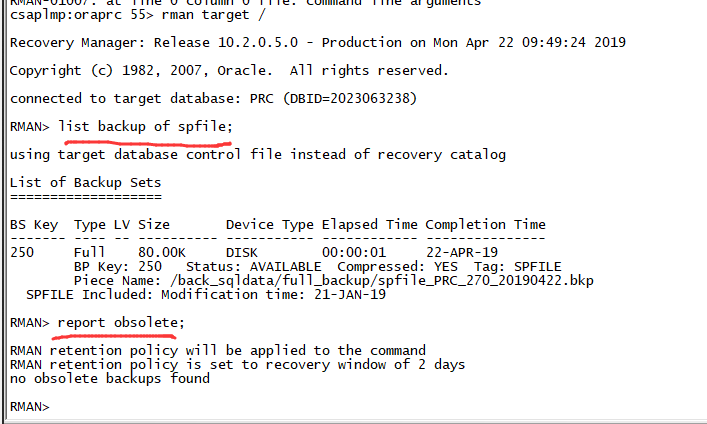Click the 'Elapsed Time' column header

point(369,224)
